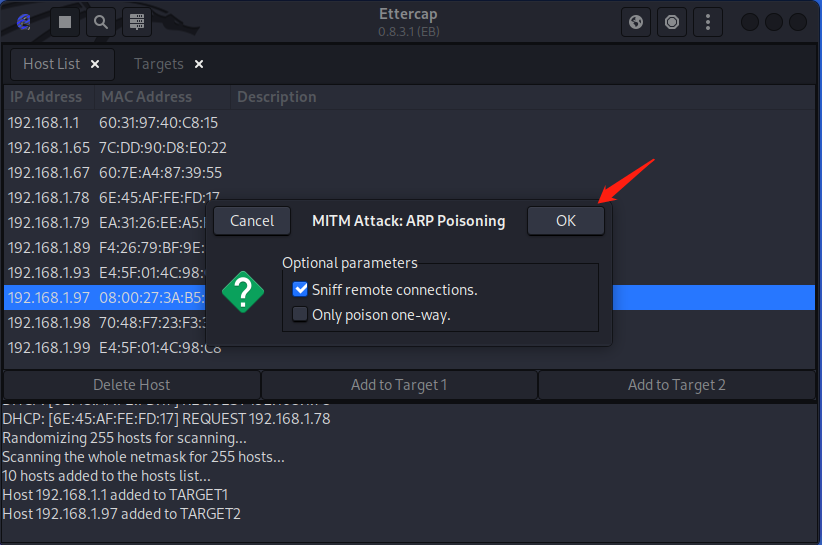
Task: Open the MITM menu globe icon
Action: (x=636, y=22)
